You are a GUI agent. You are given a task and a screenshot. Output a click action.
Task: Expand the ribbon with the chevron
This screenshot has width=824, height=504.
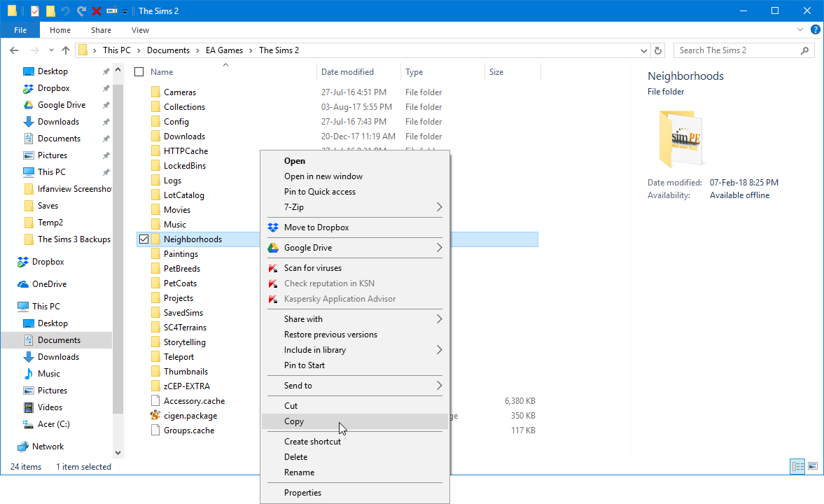[799, 30]
